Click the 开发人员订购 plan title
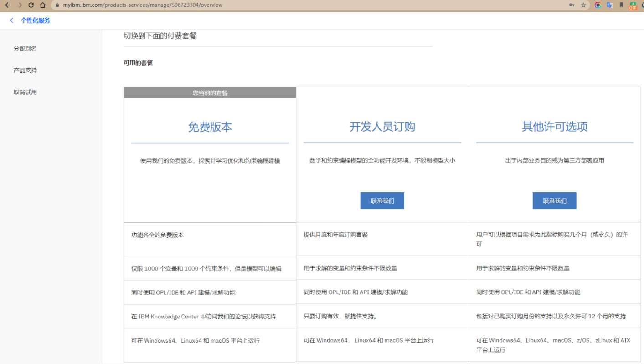644x364 pixels. pyautogui.click(x=382, y=127)
